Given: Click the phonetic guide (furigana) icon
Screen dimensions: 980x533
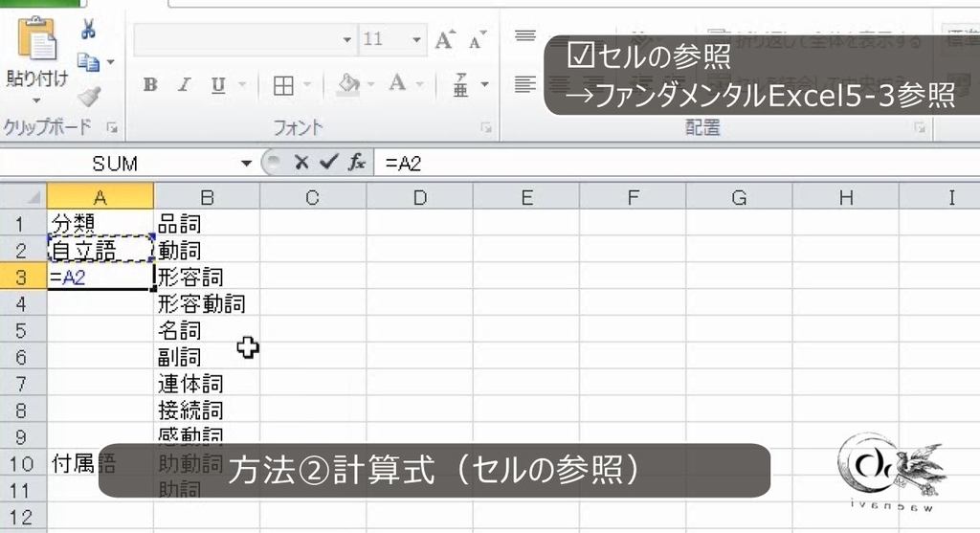Looking at the screenshot, I should coord(460,85).
